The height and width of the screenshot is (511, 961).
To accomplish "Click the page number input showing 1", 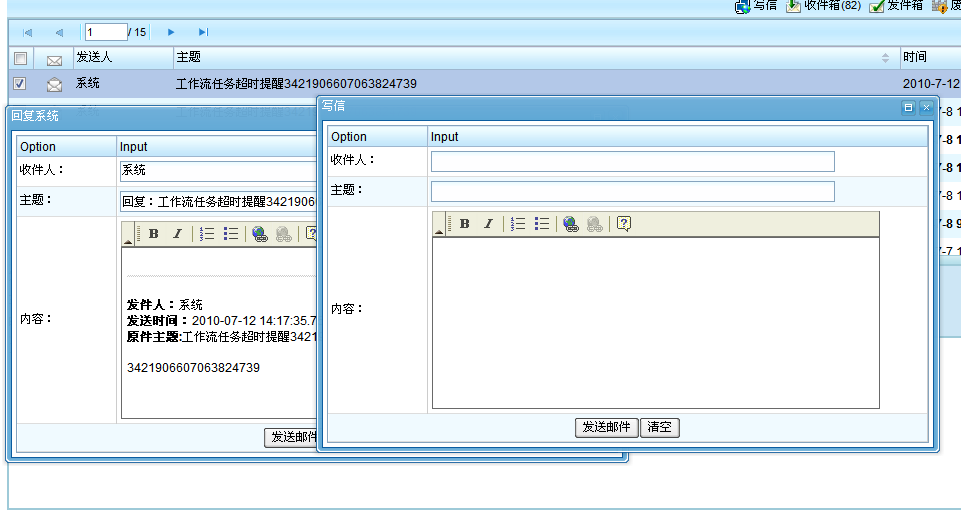I will click(106, 32).
